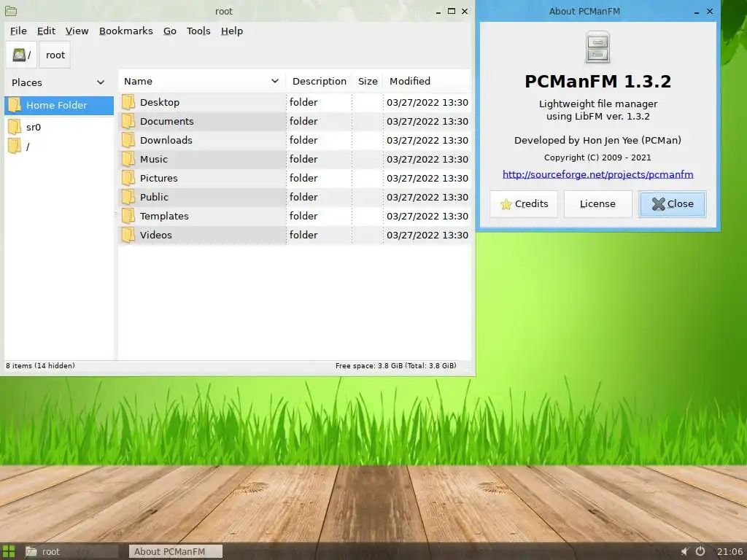Open the Help menu

tap(232, 31)
